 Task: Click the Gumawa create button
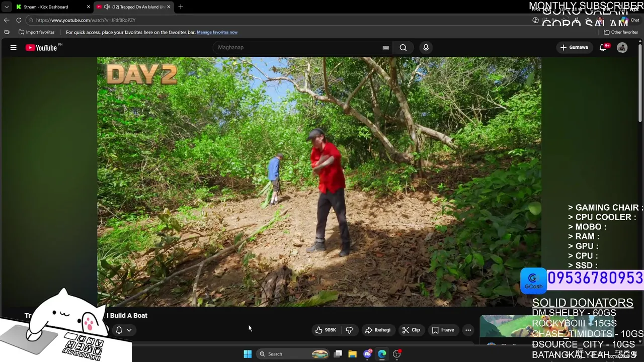tap(574, 47)
